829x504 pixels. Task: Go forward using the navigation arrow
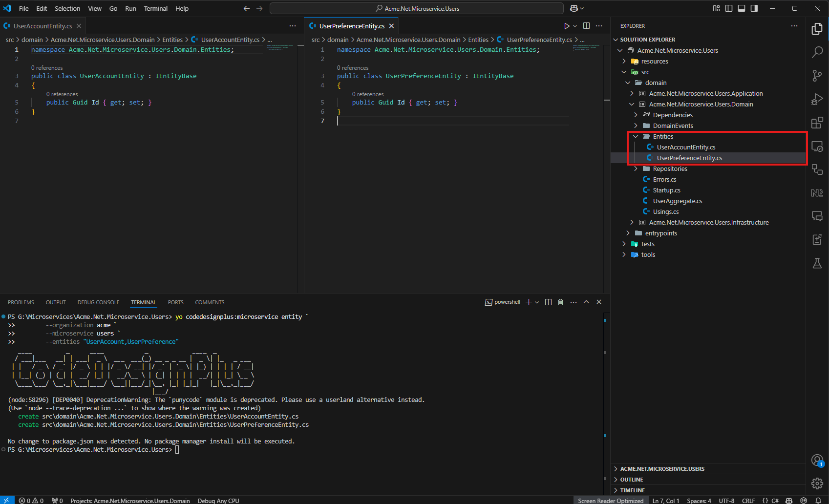259,8
